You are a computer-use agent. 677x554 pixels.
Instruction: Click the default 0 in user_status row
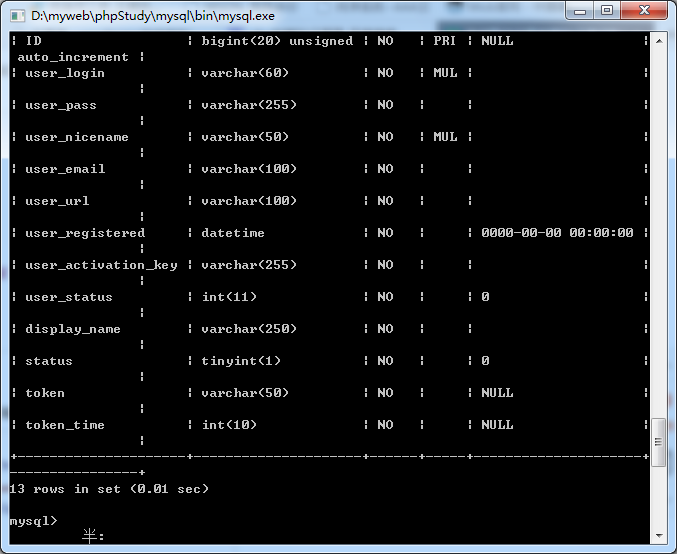485,297
